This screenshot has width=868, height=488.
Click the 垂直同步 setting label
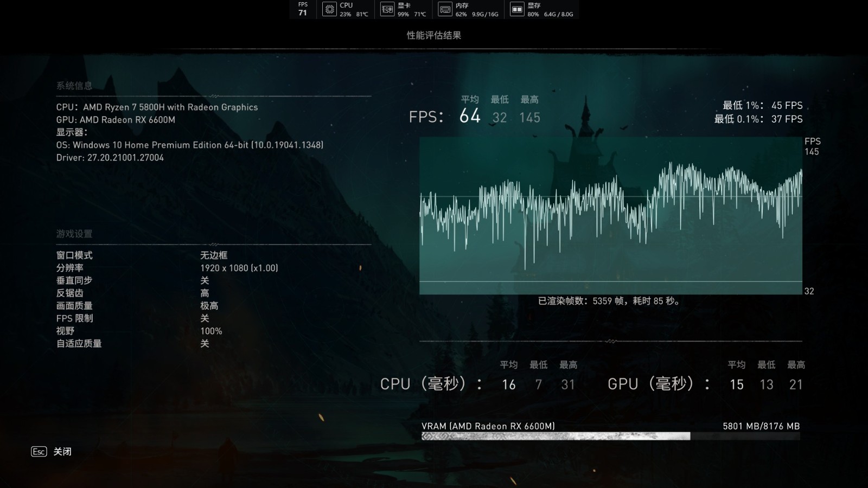74,280
